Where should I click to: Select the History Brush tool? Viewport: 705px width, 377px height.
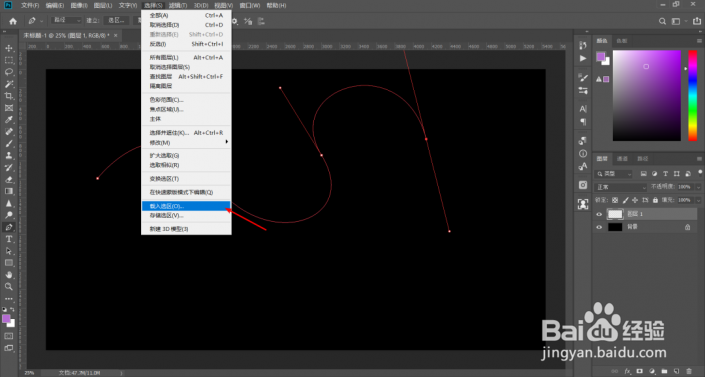point(9,167)
